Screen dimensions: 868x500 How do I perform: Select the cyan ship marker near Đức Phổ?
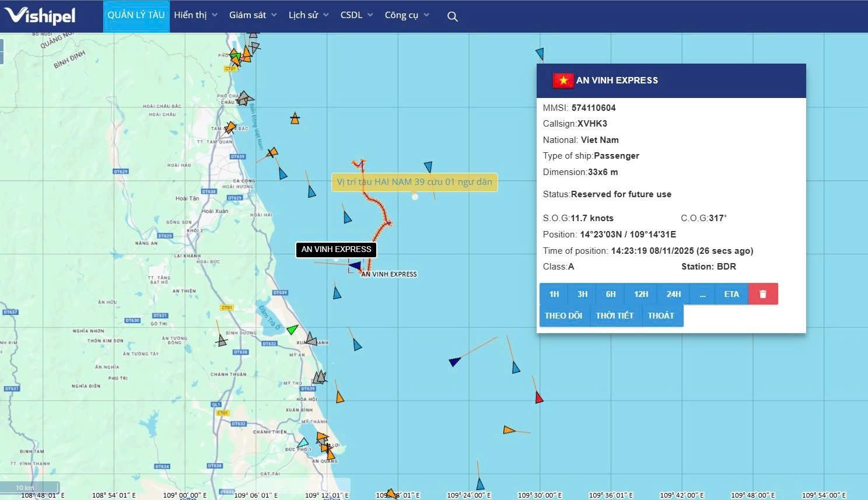pyautogui.click(x=303, y=443)
